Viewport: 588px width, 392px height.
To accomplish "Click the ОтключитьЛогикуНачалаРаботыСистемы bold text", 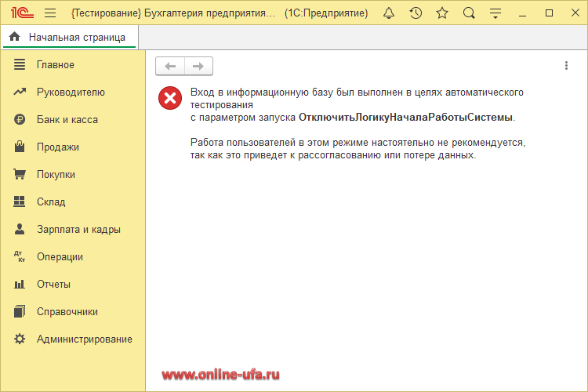I will click(405, 118).
